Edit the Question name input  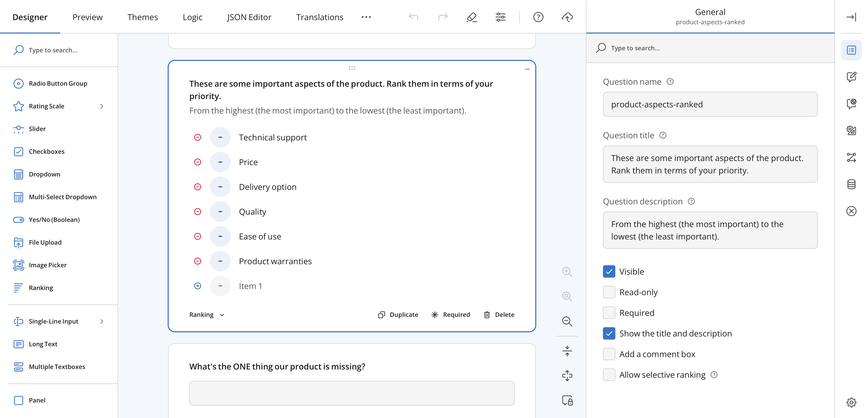tap(710, 104)
